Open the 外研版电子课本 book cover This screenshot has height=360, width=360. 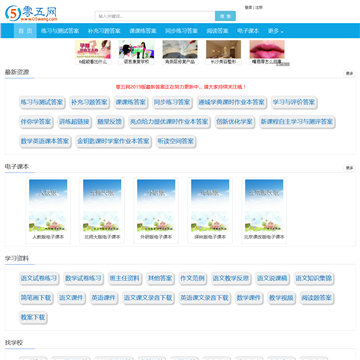[x=156, y=210]
